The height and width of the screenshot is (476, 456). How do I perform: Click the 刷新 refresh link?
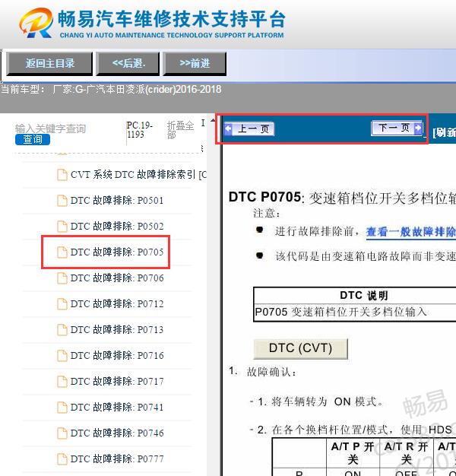pos(445,132)
